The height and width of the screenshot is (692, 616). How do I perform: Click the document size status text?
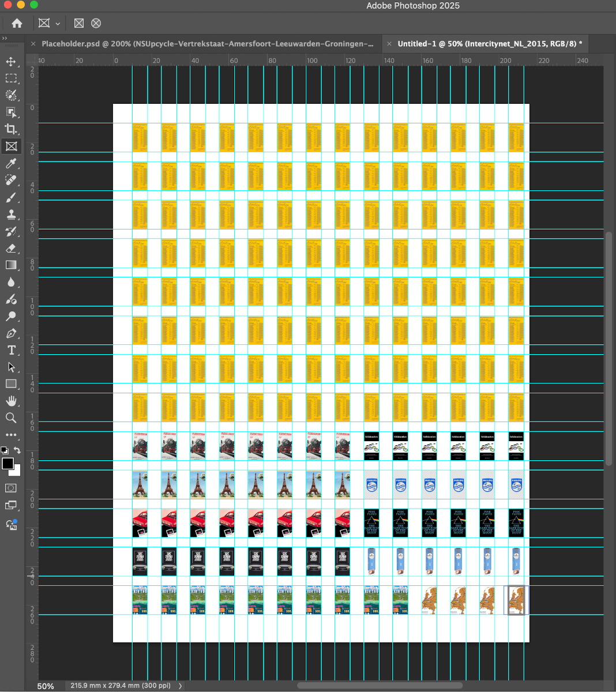tap(121, 686)
